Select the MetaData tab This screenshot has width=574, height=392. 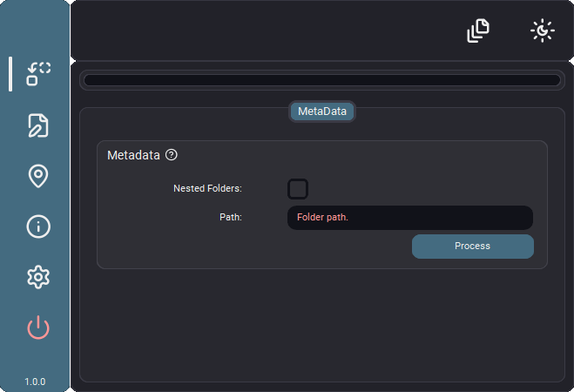(322, 112)
